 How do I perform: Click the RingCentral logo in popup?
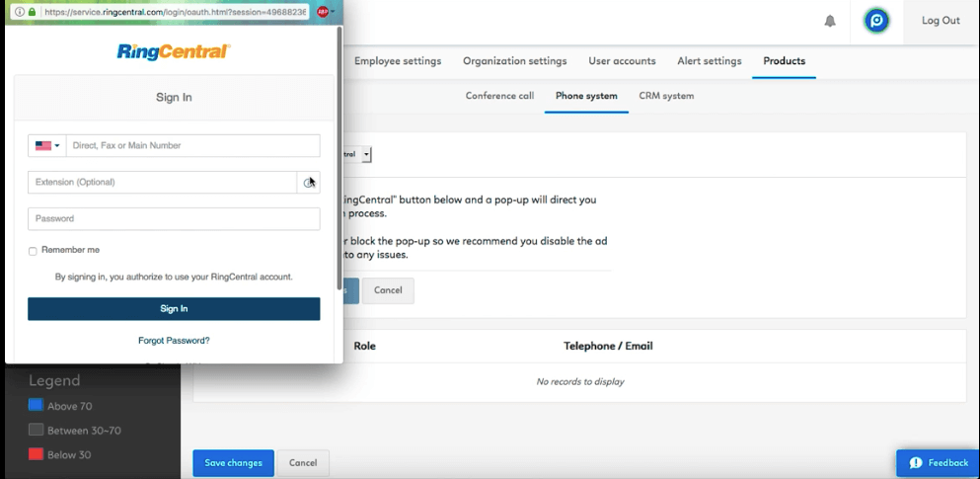(x=174, y=51)
